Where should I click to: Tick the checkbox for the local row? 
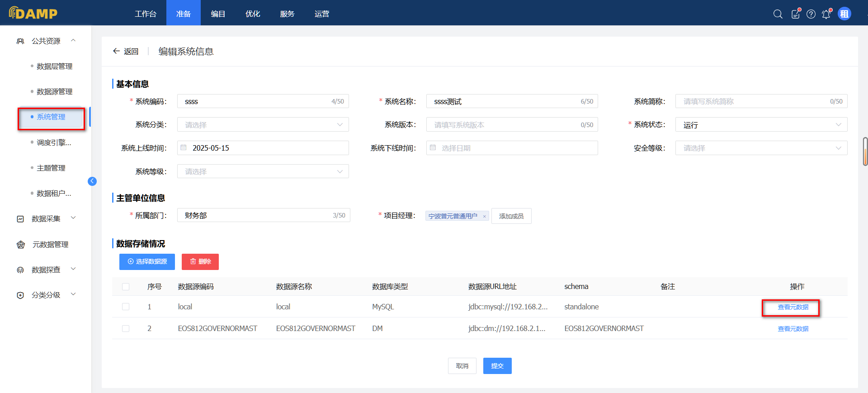[126, 307]
